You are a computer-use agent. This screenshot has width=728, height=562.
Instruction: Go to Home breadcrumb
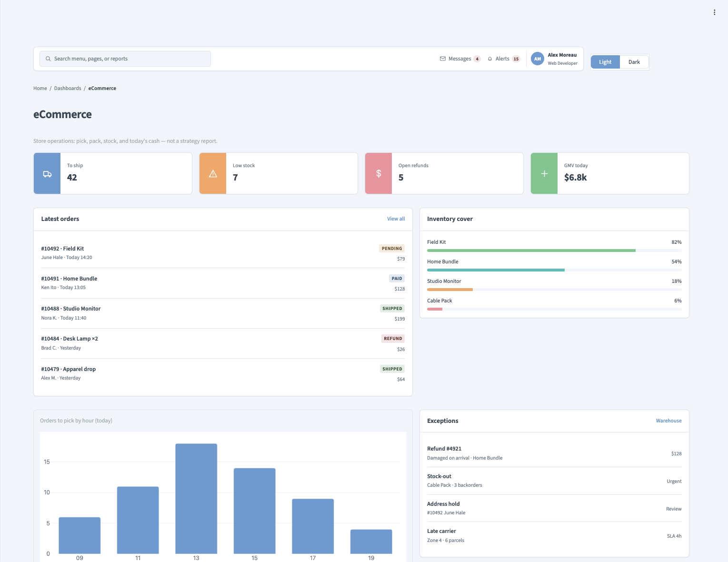pyautogui.click(x=40, y=89)
